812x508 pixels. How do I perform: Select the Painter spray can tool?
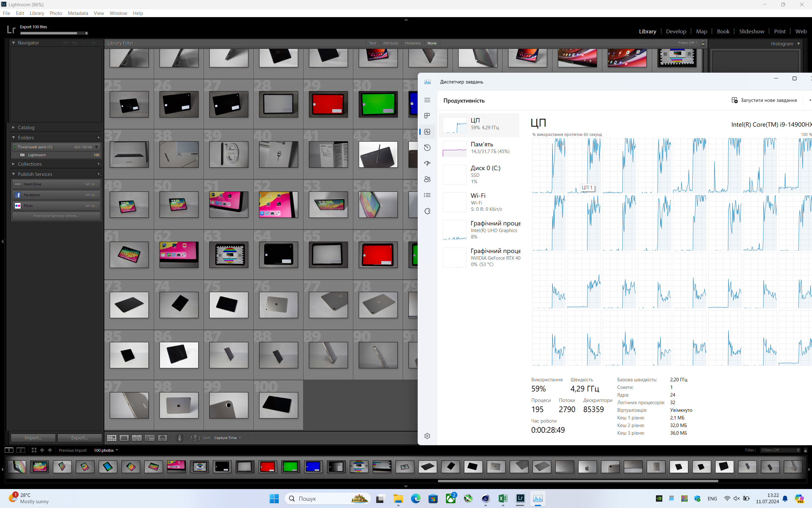[180, 438]
